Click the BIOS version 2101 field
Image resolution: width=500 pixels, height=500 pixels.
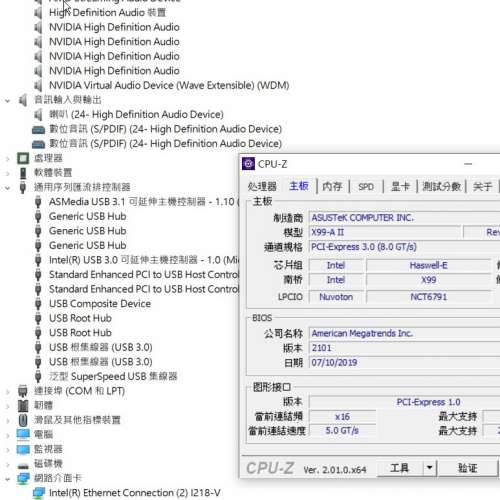coord(404,348)
